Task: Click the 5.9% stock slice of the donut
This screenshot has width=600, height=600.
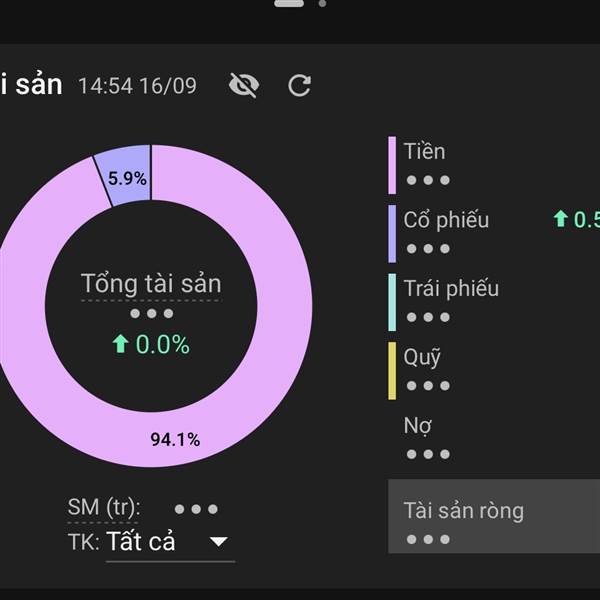Action: (125, 175)
